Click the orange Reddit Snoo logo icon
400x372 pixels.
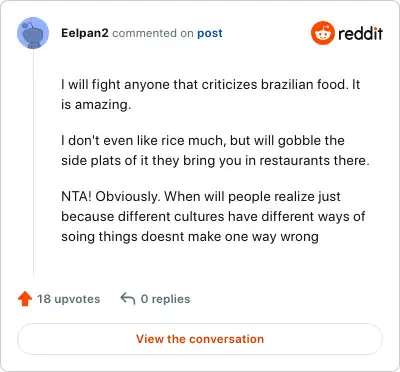click(x=322, y=33)
